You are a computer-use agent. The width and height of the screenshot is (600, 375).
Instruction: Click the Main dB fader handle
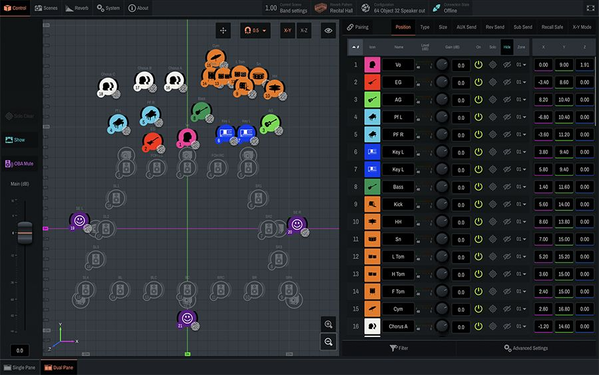25,233
